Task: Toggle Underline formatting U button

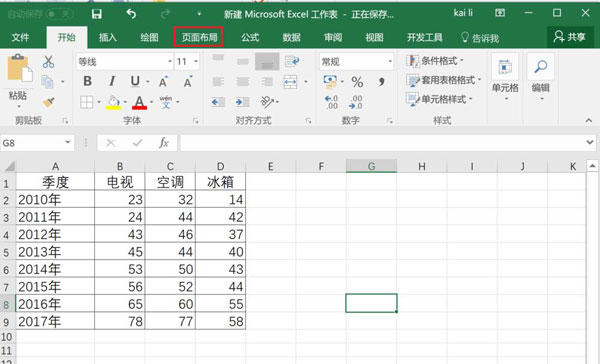Action: [x=135, y=81]
